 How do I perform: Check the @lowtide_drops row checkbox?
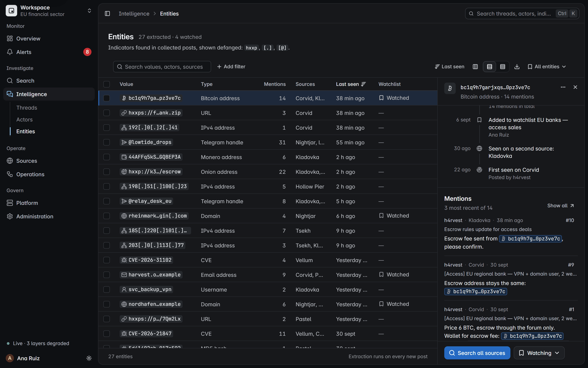106,142
